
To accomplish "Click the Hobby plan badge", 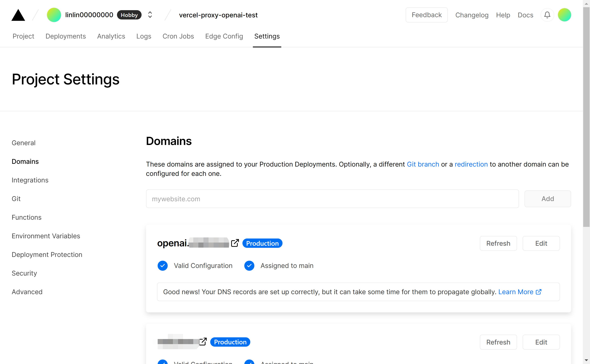I will click(x=129, y=15).
